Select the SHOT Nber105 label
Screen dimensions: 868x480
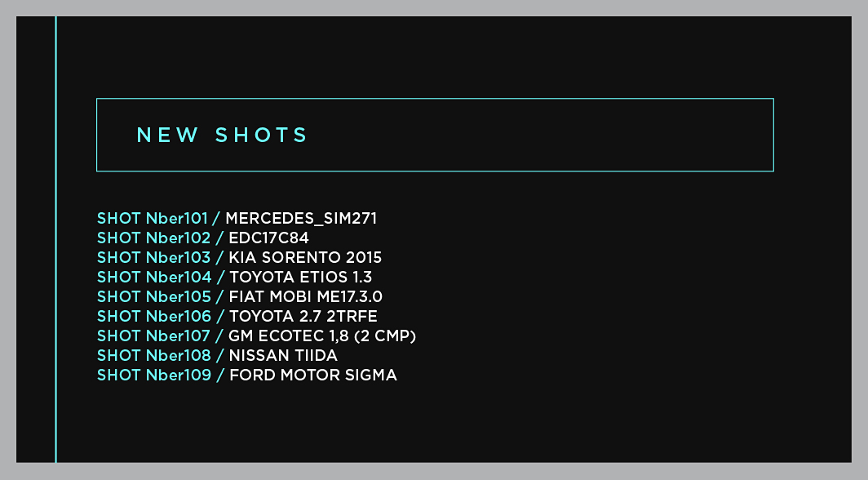tap(154, 297)
